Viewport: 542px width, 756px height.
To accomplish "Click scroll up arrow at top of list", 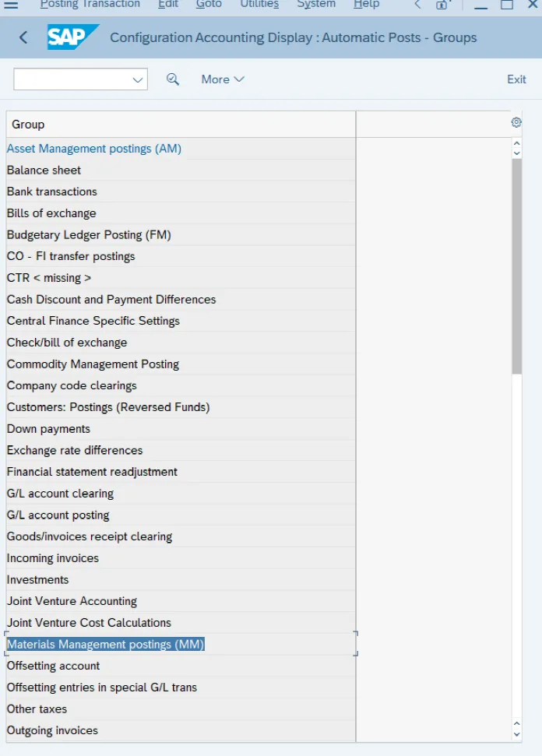I will 516,143.
